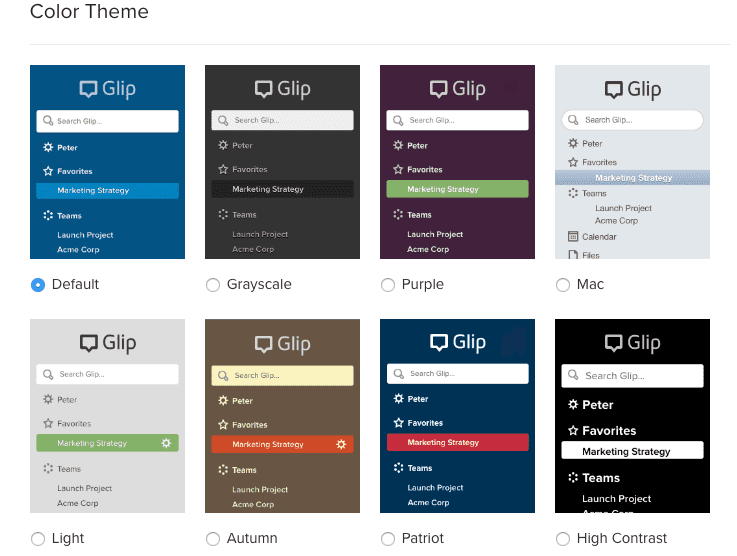This screenshot has height=556, width=737.
Task: Choose the Grayscale theme radio button
Action: 213,285
